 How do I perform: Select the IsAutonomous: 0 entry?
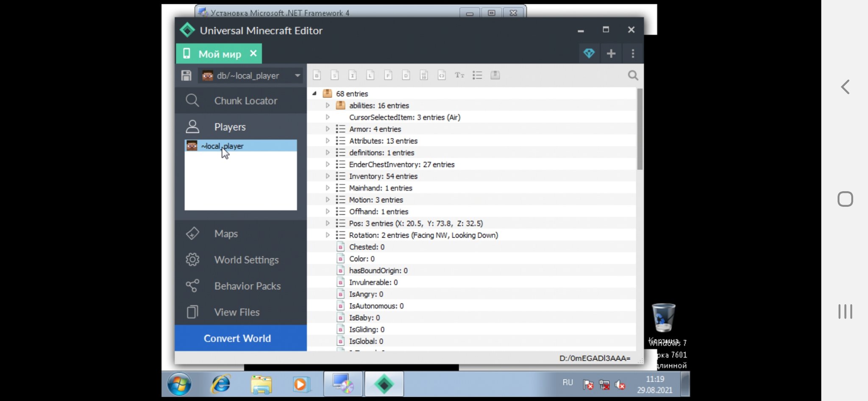point(376,306)
